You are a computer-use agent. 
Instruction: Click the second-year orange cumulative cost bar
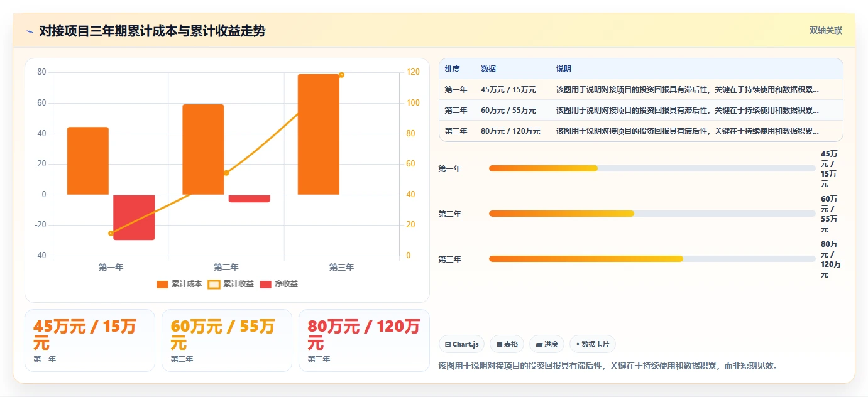[x=203, y=150]
